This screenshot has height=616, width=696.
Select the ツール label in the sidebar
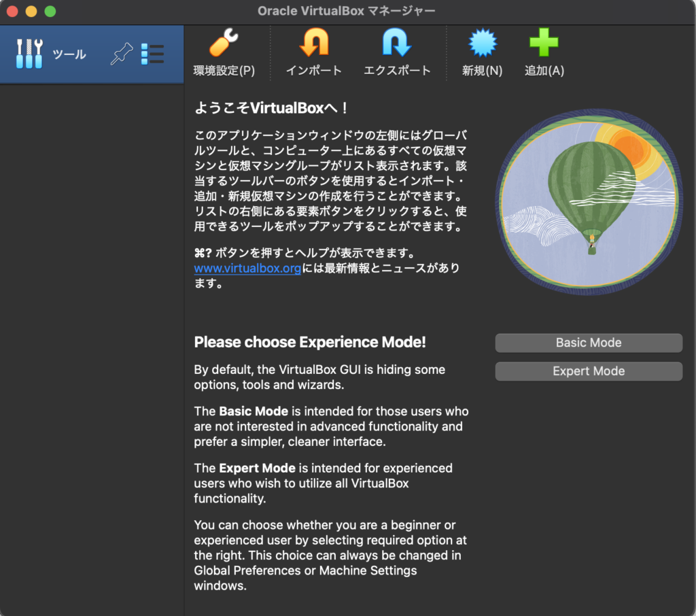[x=69, y=54]
